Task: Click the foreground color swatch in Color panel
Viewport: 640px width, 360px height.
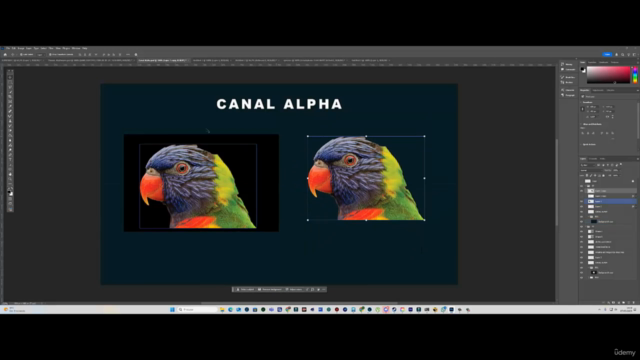Action: pyautogui.click(x=582, y=69)
